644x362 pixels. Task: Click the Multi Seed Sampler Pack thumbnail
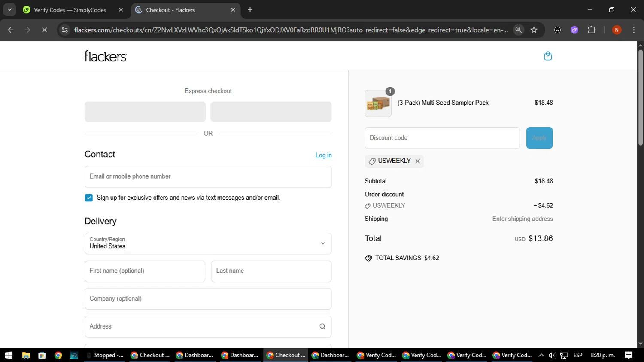coord(378,103)
